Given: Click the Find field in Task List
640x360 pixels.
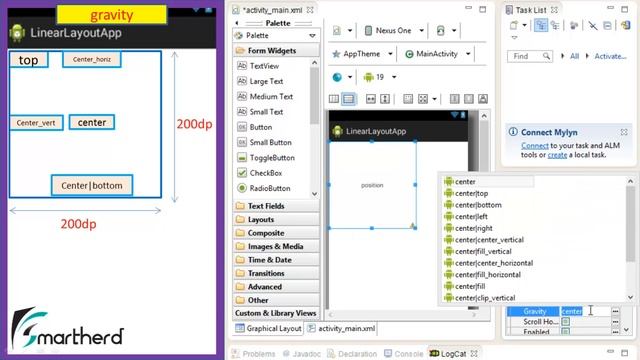Looking at the screenshot, I should (x=529, y=56).
